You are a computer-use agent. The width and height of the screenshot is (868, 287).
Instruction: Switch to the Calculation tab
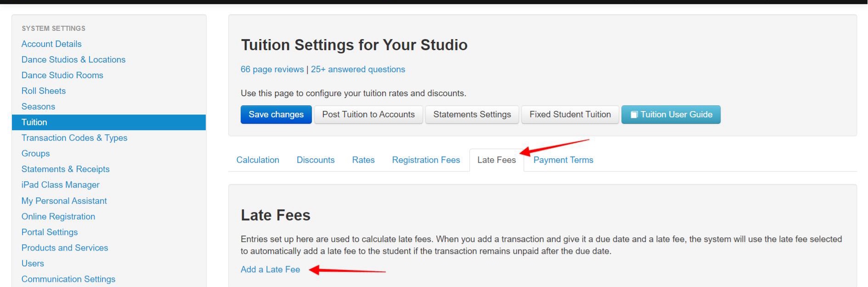[258, 160]
